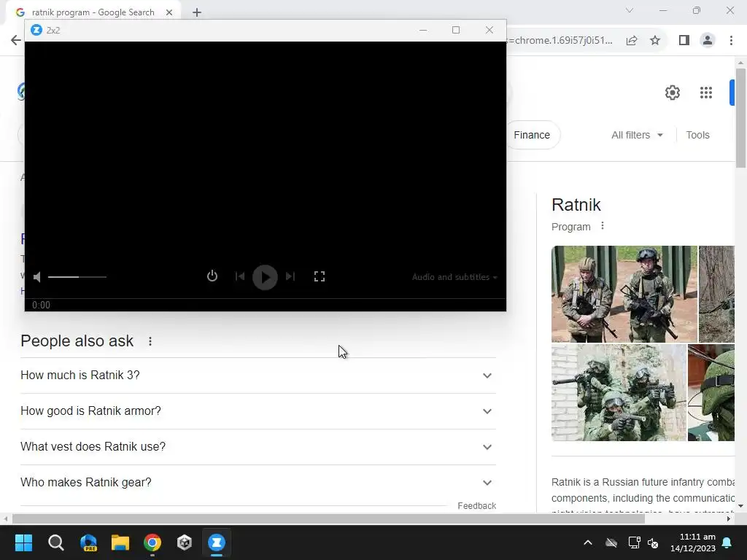Click the muted volume tray icon
Image resolution: width=747 pixels, height=560 pixels.
click(x=653, y=542)
